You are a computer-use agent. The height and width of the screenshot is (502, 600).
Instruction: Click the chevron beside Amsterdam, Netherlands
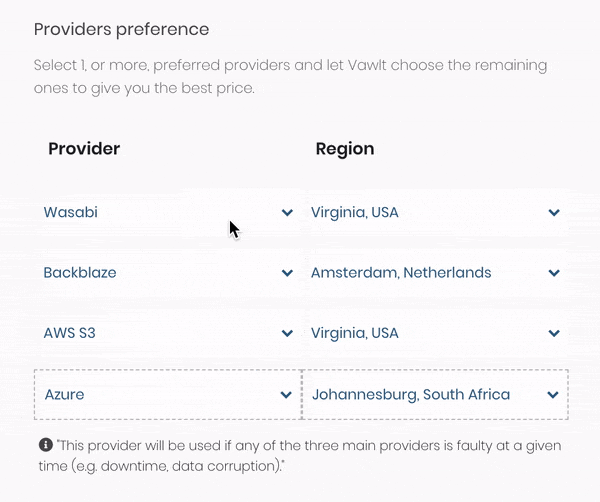pos(554,273)
